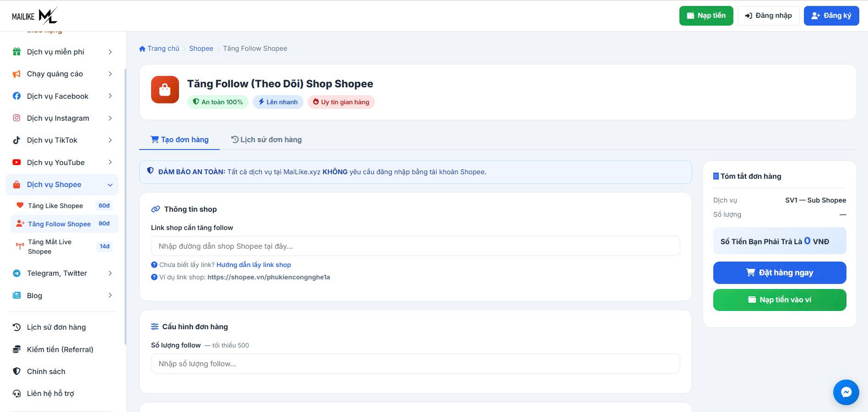Click the MaiLike ML logo
868x412 pixels.
pos(35,16)
